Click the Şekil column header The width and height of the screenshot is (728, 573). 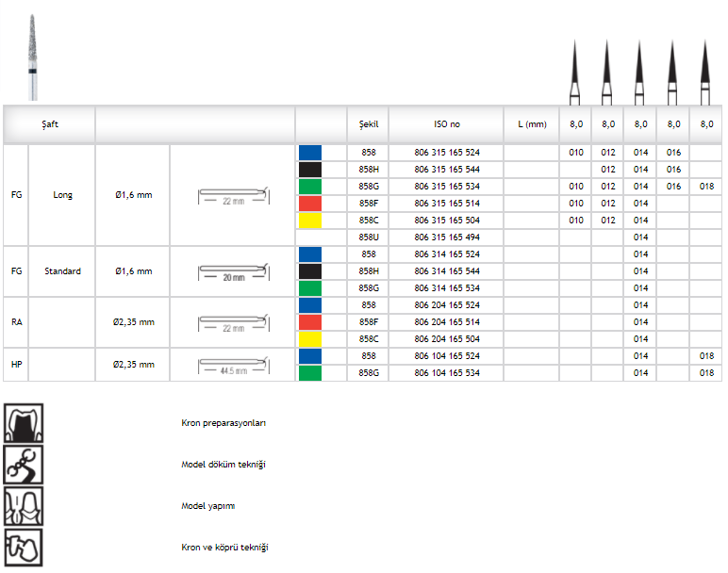pyautogui.click(x=368, y=124)
